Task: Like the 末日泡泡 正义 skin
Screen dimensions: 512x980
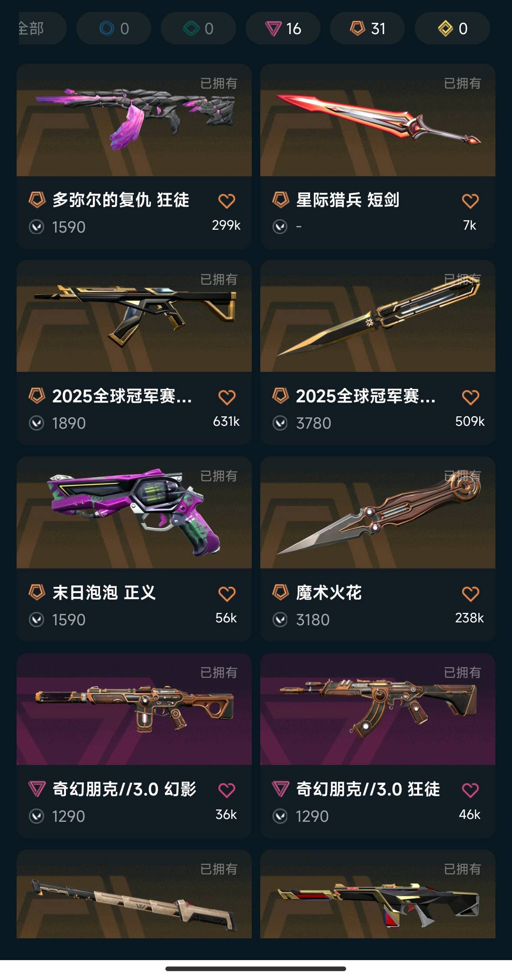Action: pos(227,594)
